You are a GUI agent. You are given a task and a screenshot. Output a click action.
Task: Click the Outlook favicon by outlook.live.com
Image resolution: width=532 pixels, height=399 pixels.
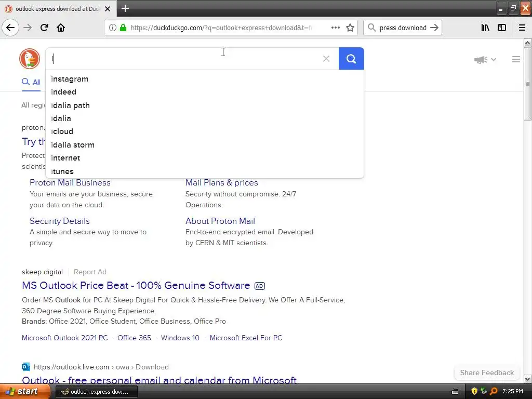pos(26,367)
